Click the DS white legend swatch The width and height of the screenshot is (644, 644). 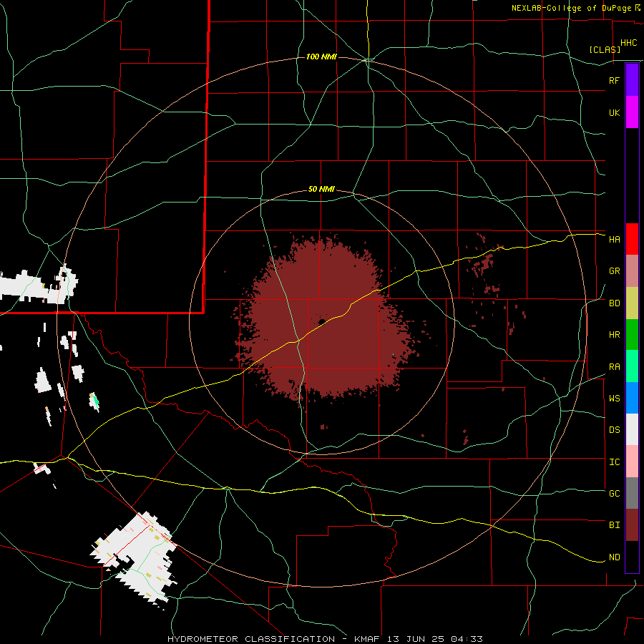point(632,429)
